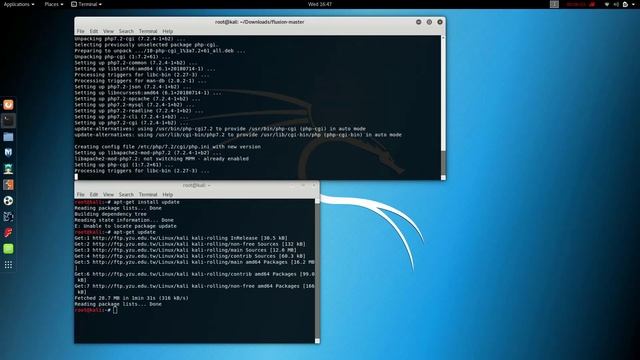Open the Applications menu
The image size is (640, 360).
(x=19, y=4)
